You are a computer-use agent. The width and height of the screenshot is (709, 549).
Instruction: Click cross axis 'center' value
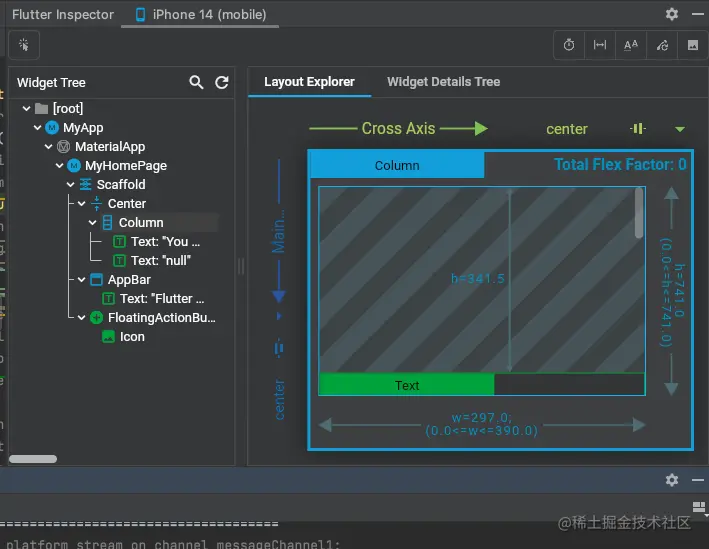567,129
